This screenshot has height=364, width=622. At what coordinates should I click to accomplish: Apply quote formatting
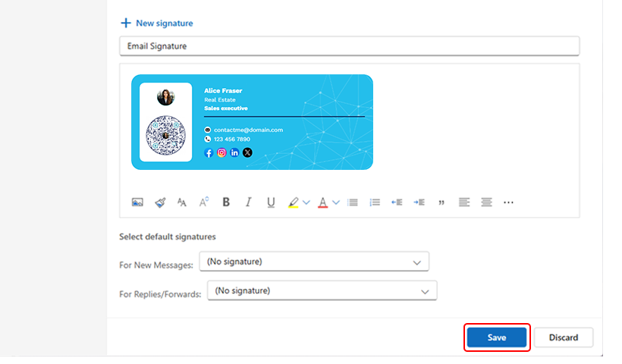tap(441, 202)
